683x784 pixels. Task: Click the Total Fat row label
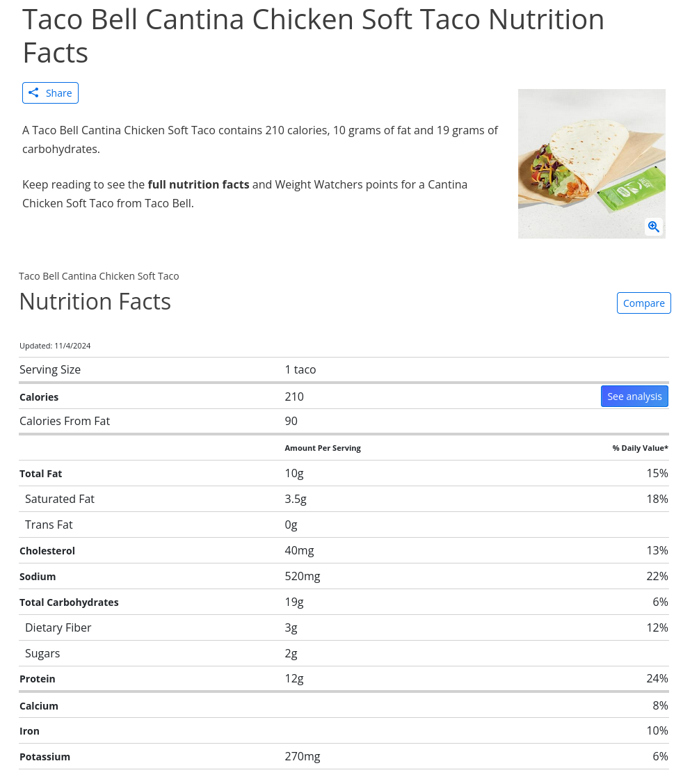click(x=41, y=474)
